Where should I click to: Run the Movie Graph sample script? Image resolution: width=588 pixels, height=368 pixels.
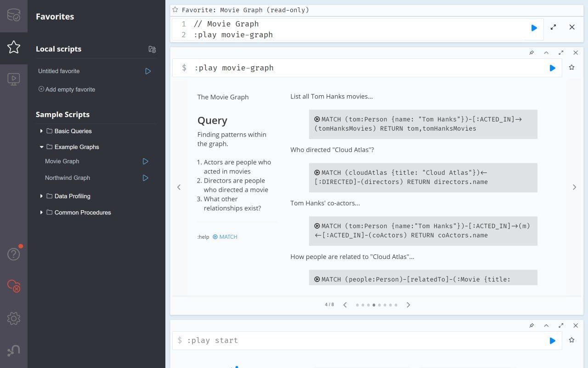pos(146,161)
